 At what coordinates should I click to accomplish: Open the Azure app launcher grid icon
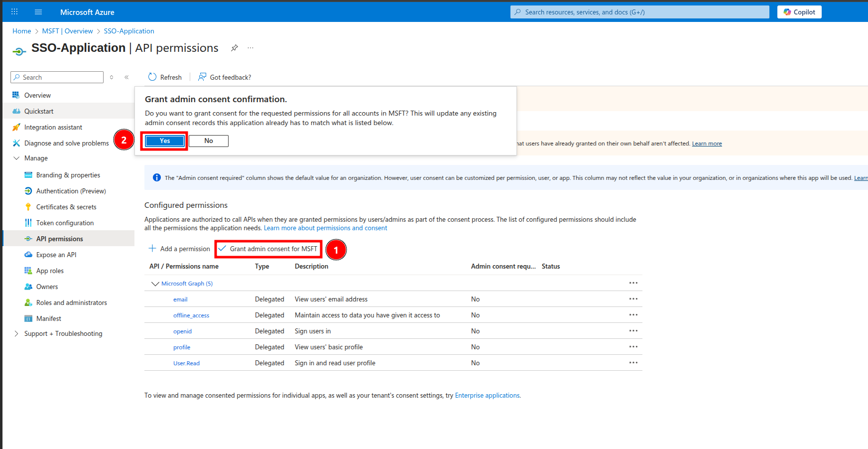click(14, 11)
